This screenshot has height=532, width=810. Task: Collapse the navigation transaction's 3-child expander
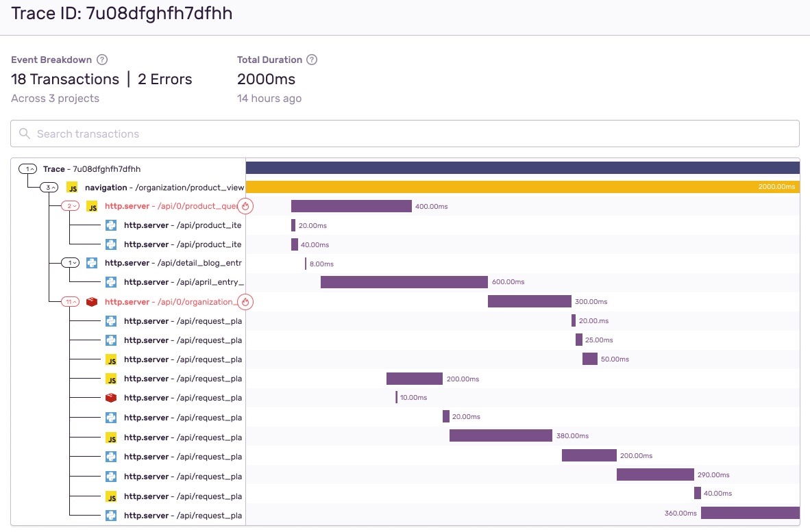(51, 187)
